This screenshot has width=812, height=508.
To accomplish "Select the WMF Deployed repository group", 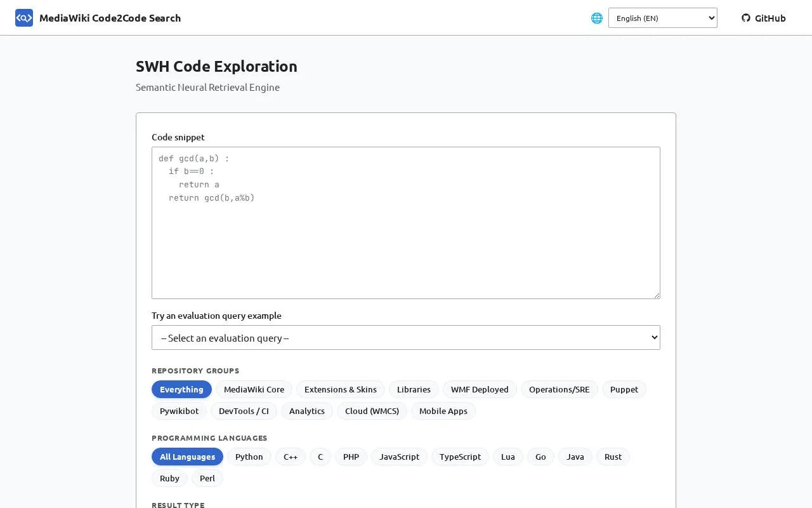I will pyautogui.click(x=480, y=389).
